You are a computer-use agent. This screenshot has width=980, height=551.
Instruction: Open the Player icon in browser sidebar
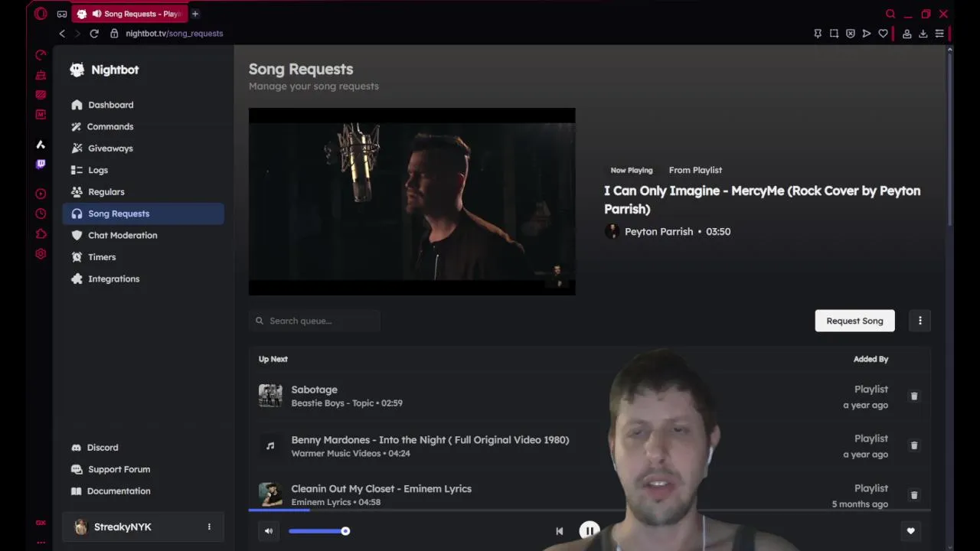pos(41,194)
